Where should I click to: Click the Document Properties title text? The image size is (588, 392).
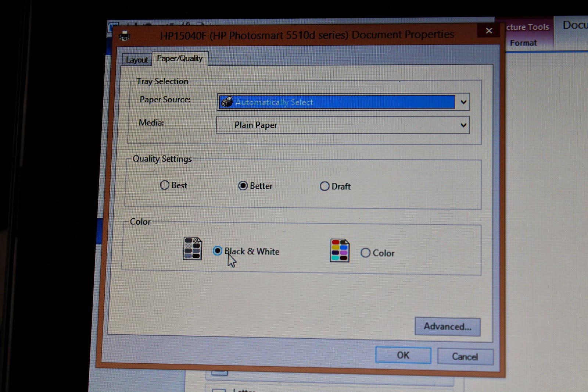[307, 35]
